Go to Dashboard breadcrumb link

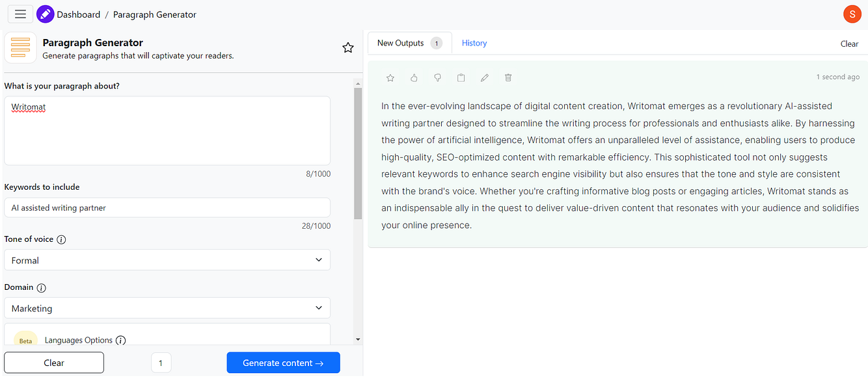point(78,14)
